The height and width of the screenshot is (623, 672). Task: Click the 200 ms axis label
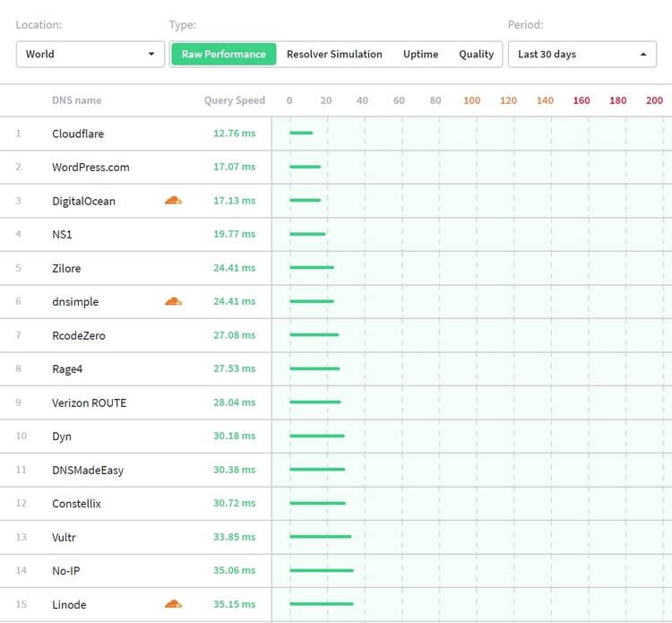pyautogui.click(x=654, y=100)
